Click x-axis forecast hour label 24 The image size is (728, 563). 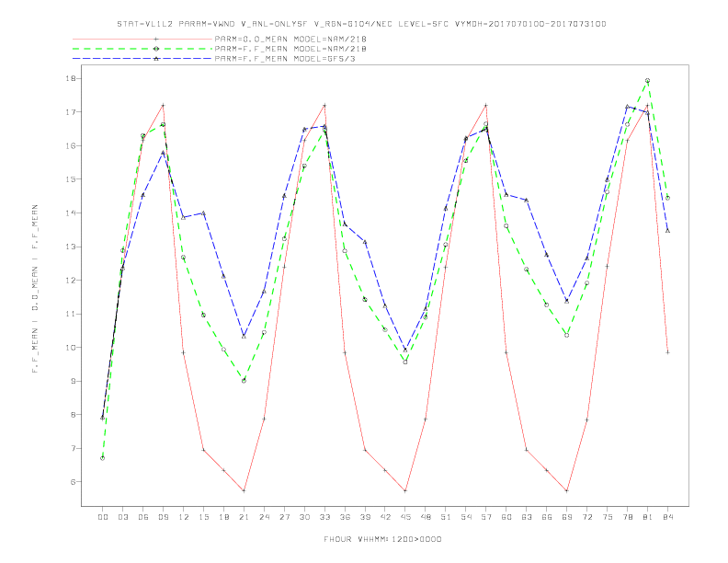coord(264,517)
